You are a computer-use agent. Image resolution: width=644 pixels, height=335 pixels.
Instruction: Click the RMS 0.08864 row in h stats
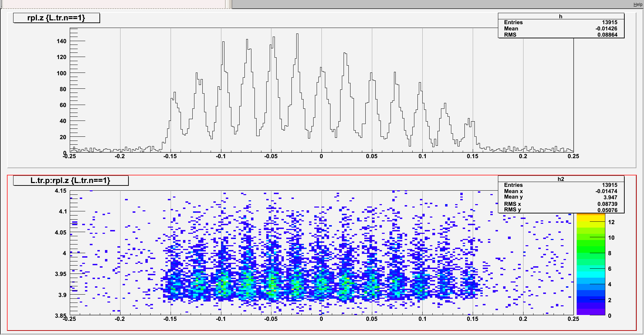click(561, 35)
